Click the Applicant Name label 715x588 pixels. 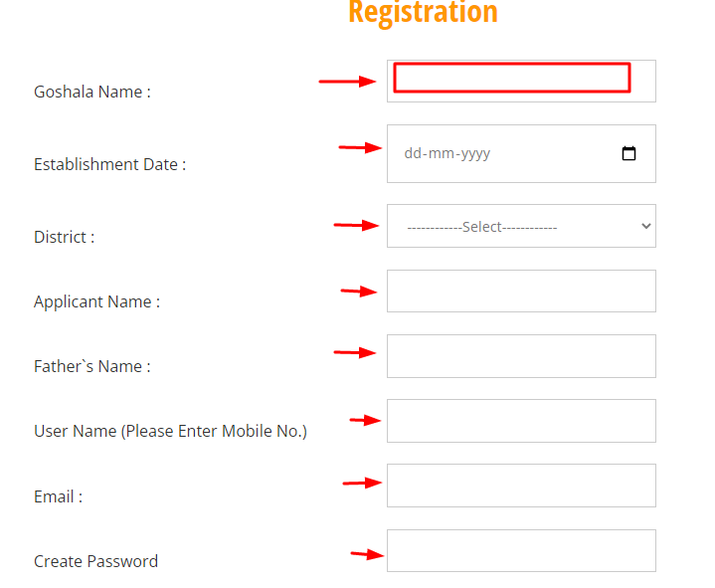96,302
